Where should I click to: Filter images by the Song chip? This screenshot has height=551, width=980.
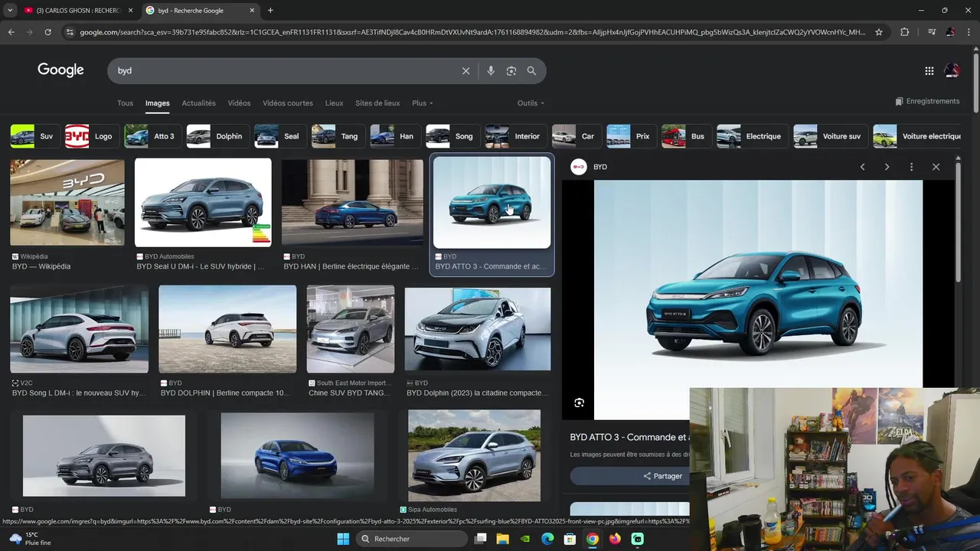coord(452,136)
